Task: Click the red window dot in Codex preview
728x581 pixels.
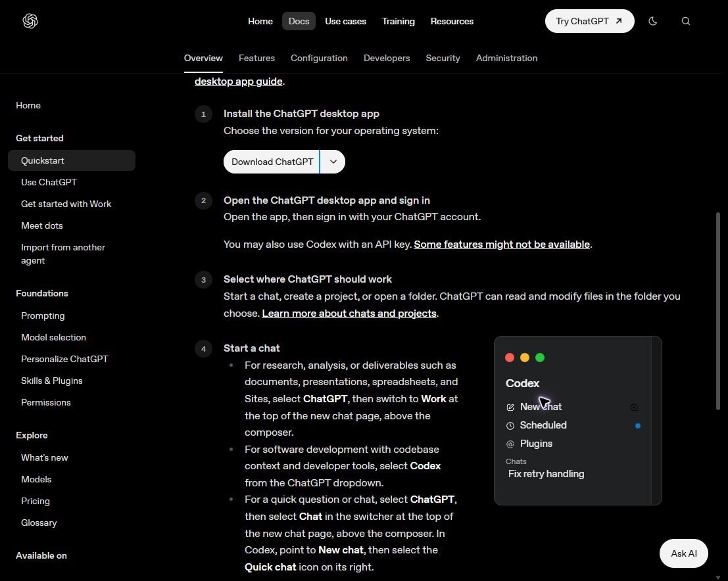Action: click(509, 358)
